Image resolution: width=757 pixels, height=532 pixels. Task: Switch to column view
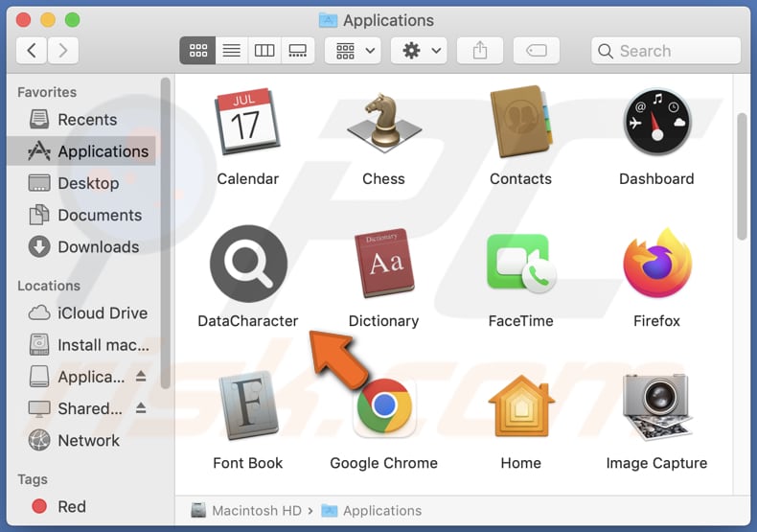(264, 50)
